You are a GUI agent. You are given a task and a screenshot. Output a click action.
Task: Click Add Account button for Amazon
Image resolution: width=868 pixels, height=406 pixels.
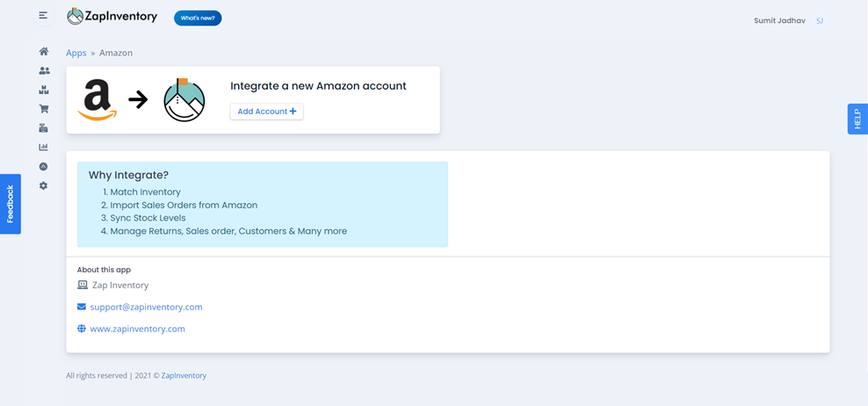coord(267,112)
